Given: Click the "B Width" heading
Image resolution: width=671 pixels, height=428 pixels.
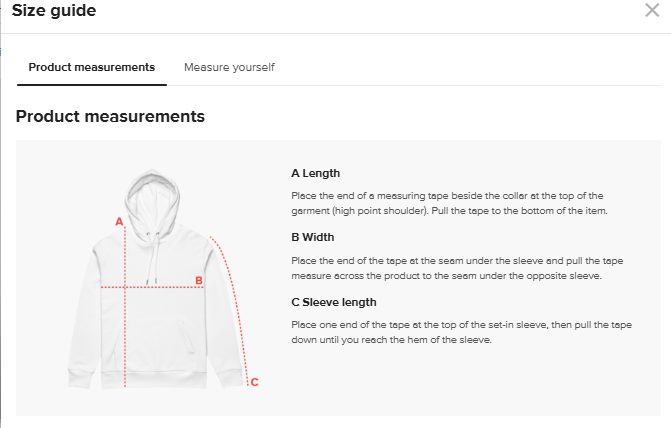Looking at the screenshot, I should (312, 237).
